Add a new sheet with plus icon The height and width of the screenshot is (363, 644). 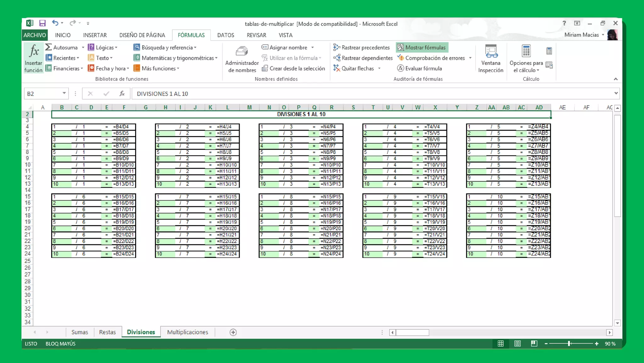pos(233,332)
